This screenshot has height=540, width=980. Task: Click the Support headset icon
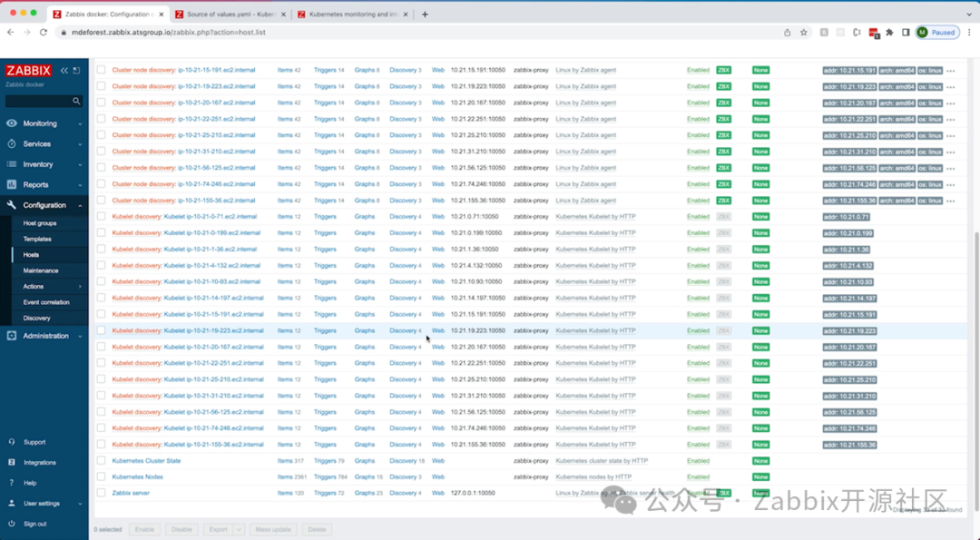click(x=11, y=442)
